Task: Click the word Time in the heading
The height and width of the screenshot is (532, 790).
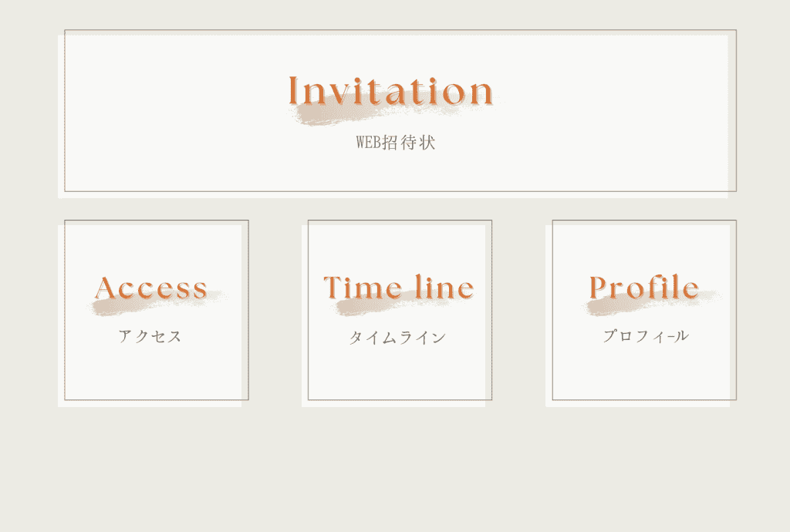Action: point(360,288)
